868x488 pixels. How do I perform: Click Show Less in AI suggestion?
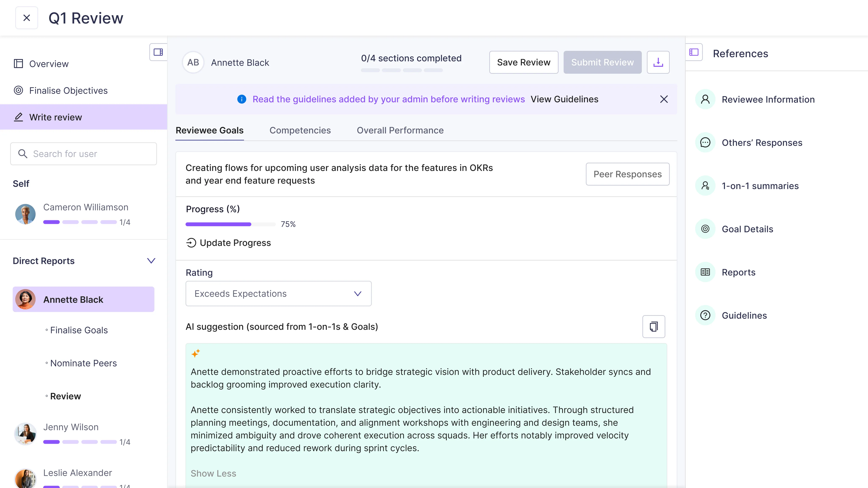(213, 474)
